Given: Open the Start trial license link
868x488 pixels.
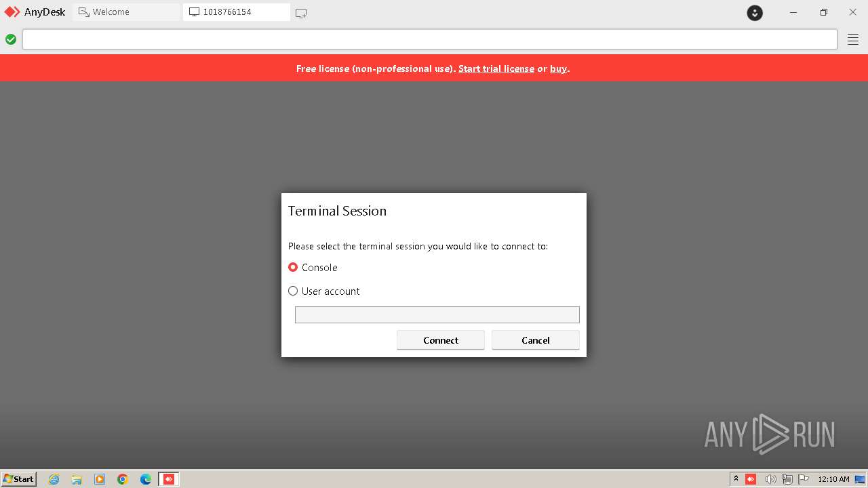Looking at the screenshot, I should click(x=496, y=68).
